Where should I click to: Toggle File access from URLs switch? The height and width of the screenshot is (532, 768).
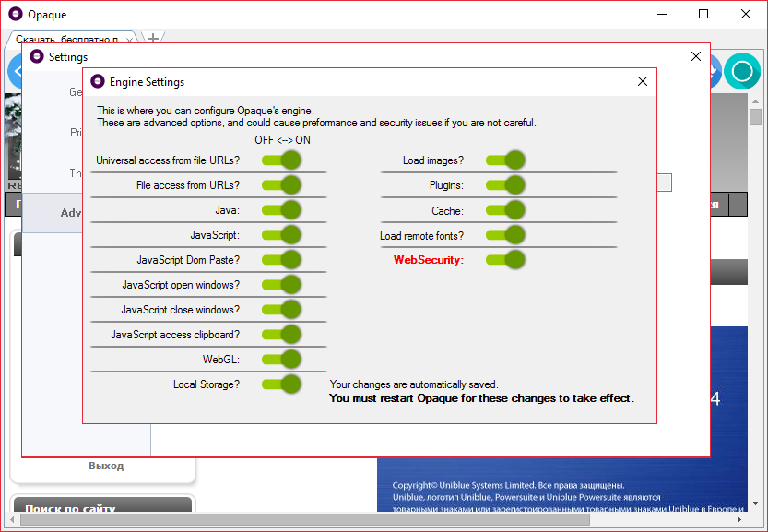pos(281,185)
